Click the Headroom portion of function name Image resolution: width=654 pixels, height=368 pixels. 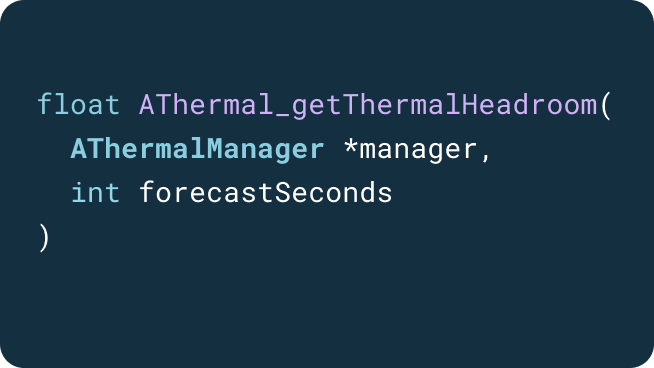pos(529,104)
